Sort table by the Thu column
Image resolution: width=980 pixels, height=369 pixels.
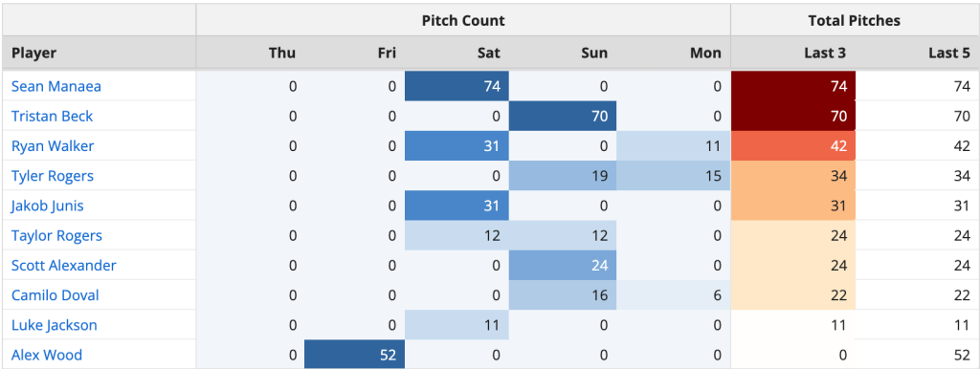[282, 54]
